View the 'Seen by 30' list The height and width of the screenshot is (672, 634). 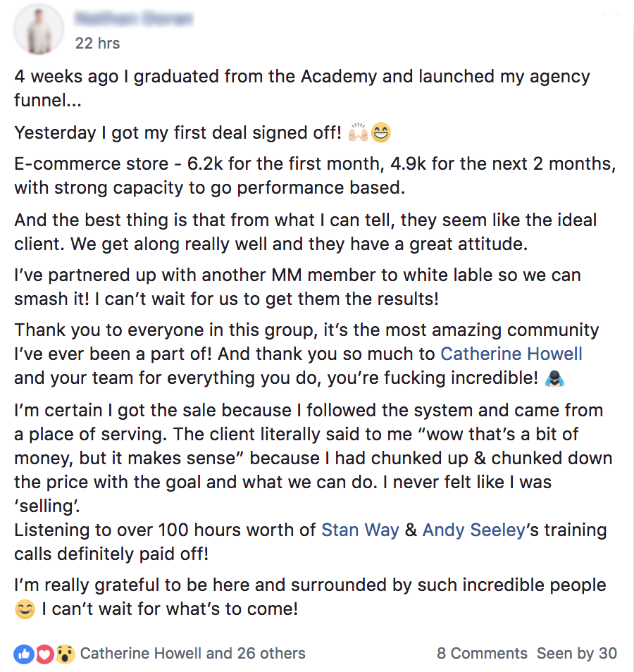coord(577,654)
